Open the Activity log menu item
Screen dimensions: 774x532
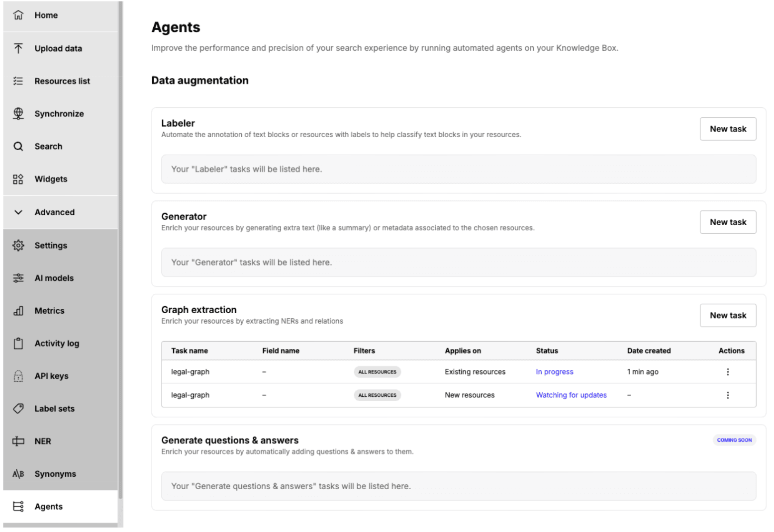tap(57, 344)
